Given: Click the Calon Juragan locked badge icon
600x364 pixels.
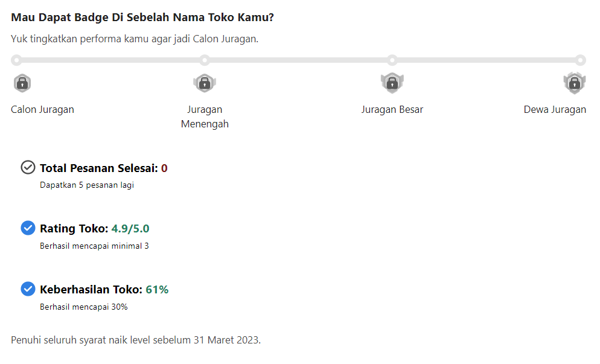Looking at the screenshot, I should click(22, 83).
